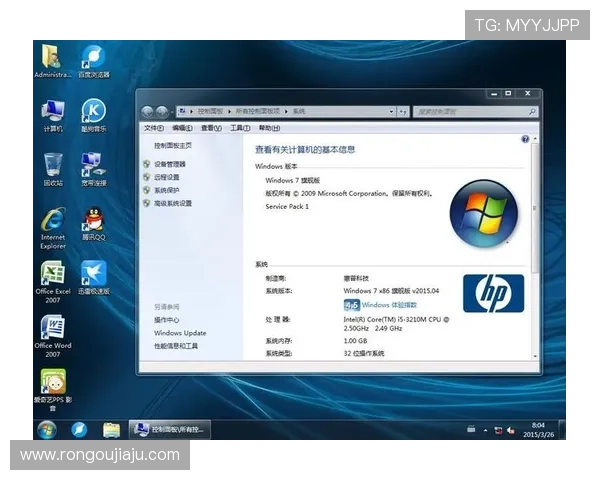The image size is (600, 480).
Task: Launch Office Excel 2007 shortcut
Action: tap(53, 274)
